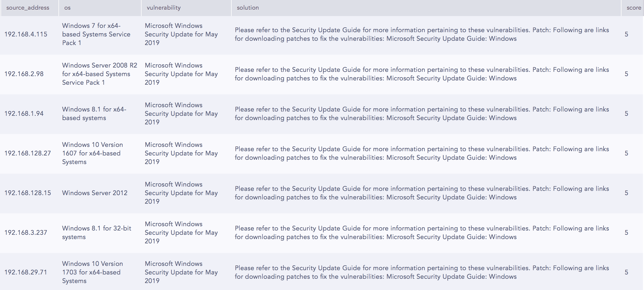Select solution text for Windows Server 2012 row
The height and width of the screenshot is (290, 644).
(x=422, y=193)
